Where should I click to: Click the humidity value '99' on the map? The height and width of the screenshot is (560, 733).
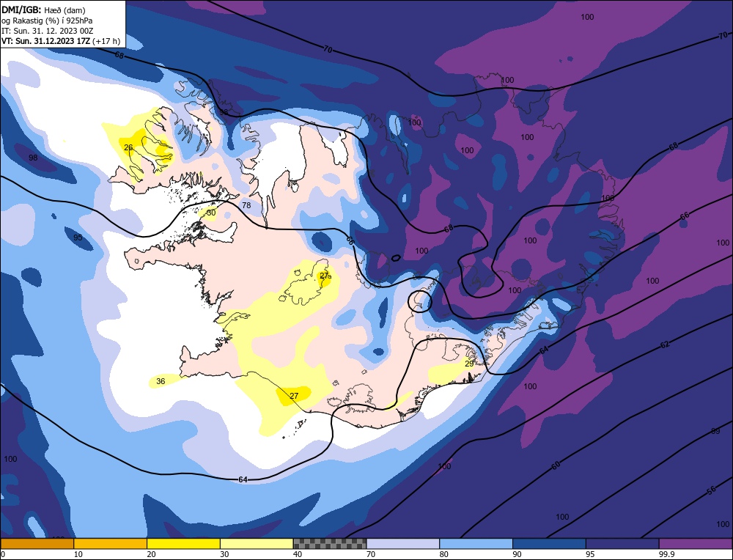pos(715,431)
